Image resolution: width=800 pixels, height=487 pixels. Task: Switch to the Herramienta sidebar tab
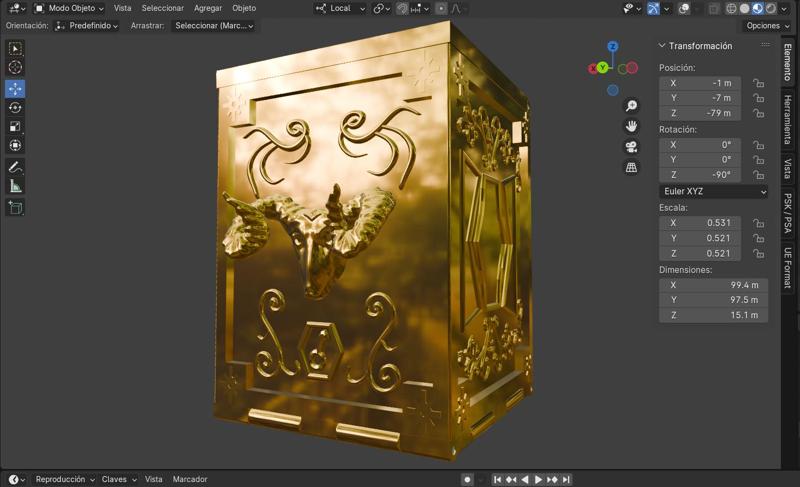(x=788, y=120)
